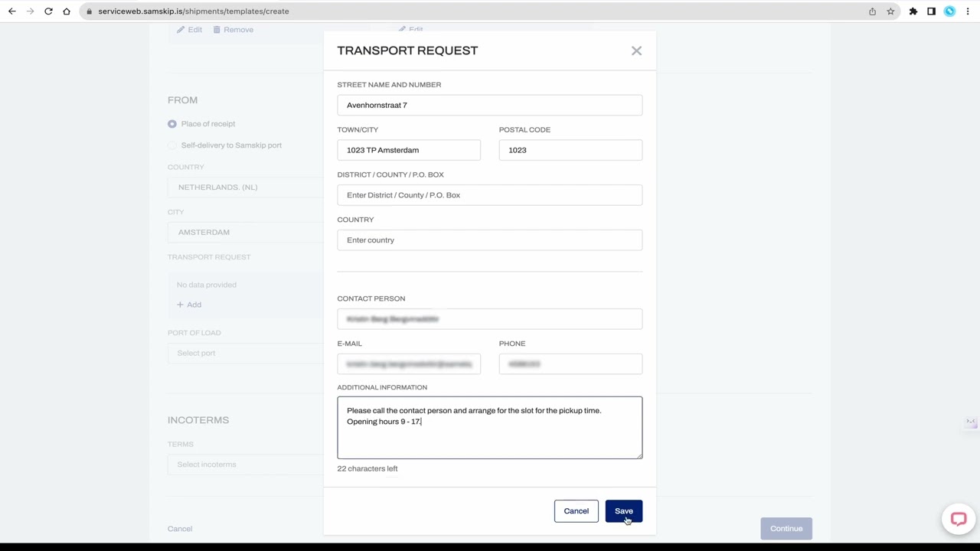Click the share page icon
Image resolution: width=980 pixels, height=551 pixels.
coord(872,11)
